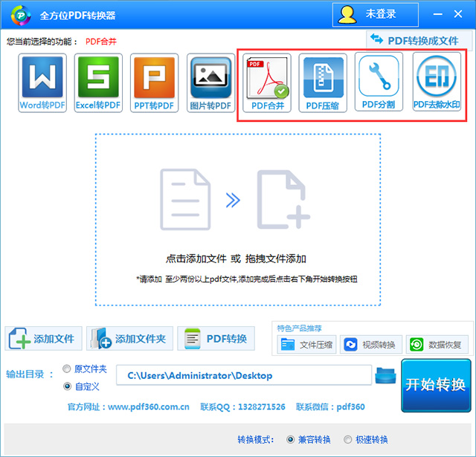Screen dimensions: 476x457
Task: Click the 未登录 user login button
Action: point(375,15)
